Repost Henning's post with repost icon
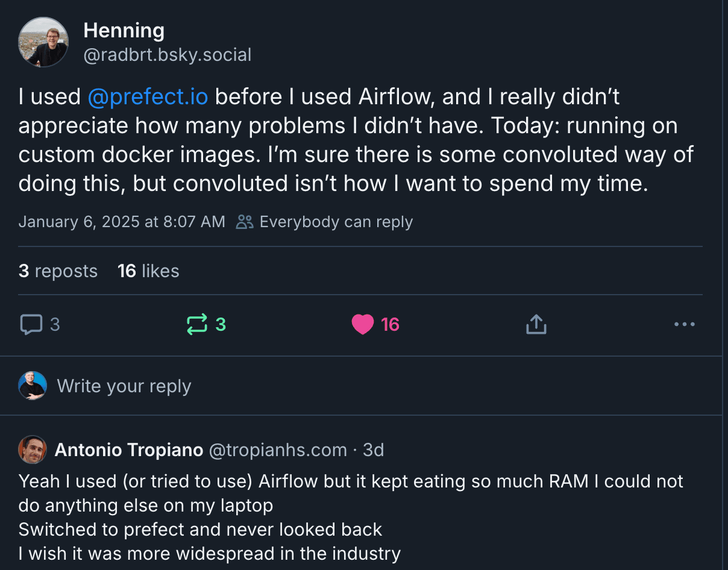728x570 pixels. click(197, 325)
